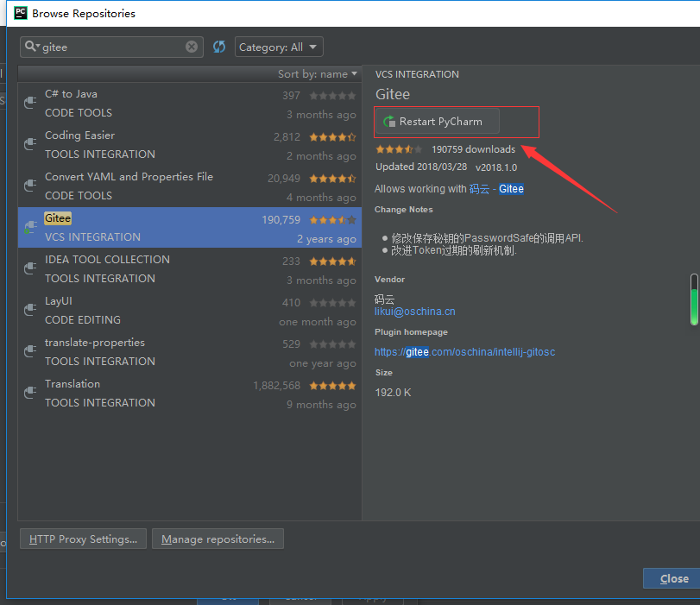Click the 2 years ago label
Image resolution: width=700 pixels, height=605 pixels.
tap(327, 239)
